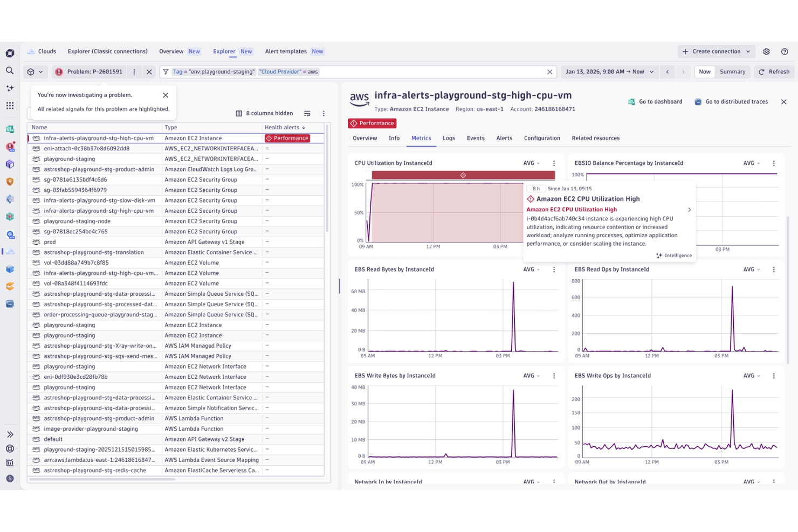Close the problem P-2601591 investigation

(x=149, y=72)
